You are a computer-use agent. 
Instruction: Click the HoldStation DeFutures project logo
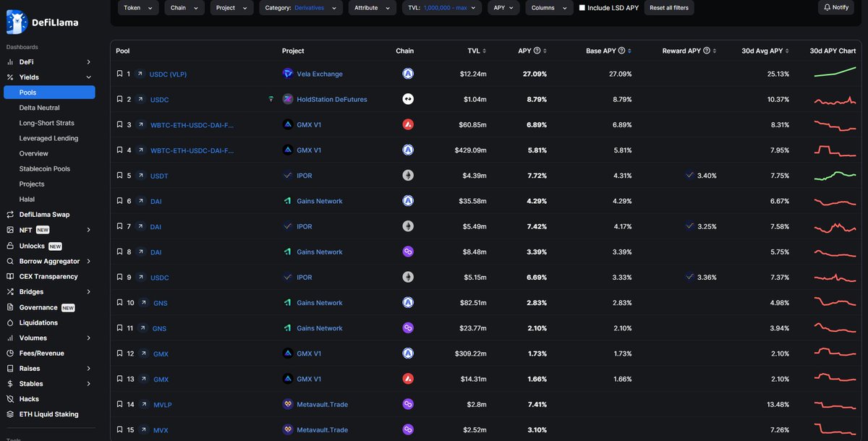[288, 99]
